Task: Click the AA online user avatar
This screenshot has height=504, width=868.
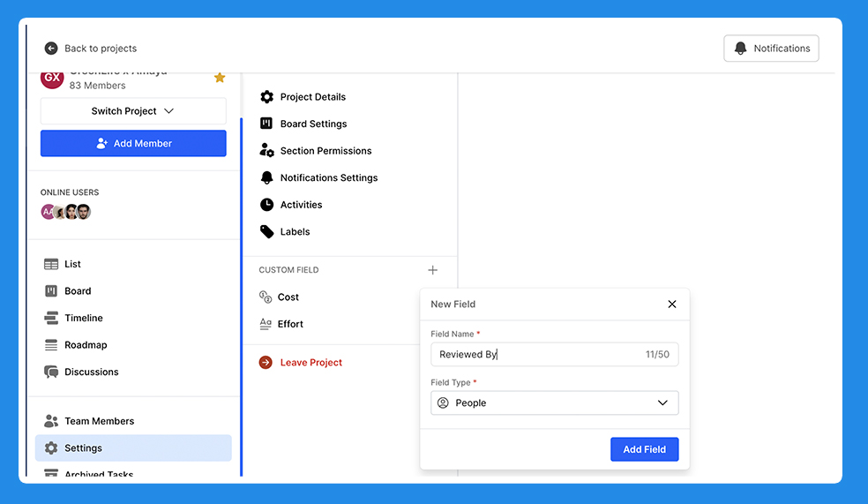Action: pyautogui.click(x=48, y=212)
